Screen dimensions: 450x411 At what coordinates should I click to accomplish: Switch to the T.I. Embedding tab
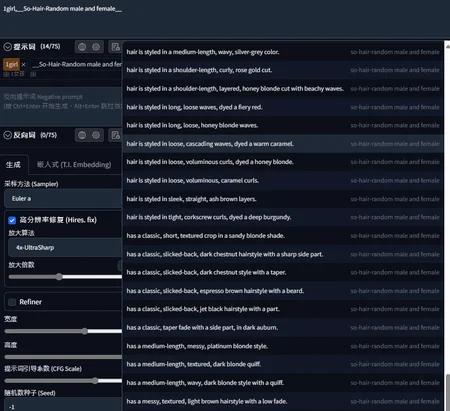pyautogui.click(x=74, y=165)
